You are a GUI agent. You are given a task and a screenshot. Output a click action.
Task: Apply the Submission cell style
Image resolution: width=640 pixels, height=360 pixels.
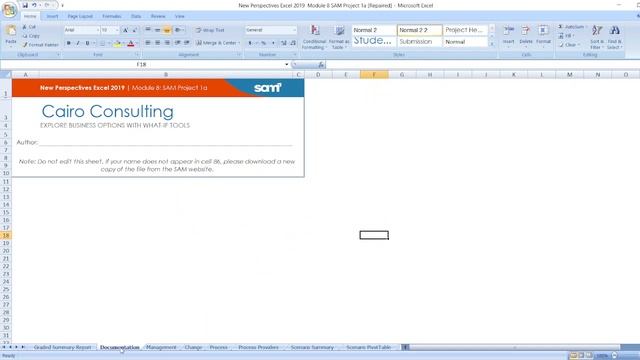420,42
